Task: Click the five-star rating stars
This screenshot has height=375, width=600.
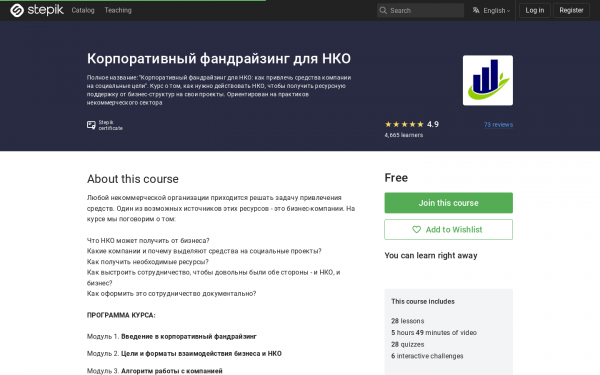Action: tap(404, 124)
